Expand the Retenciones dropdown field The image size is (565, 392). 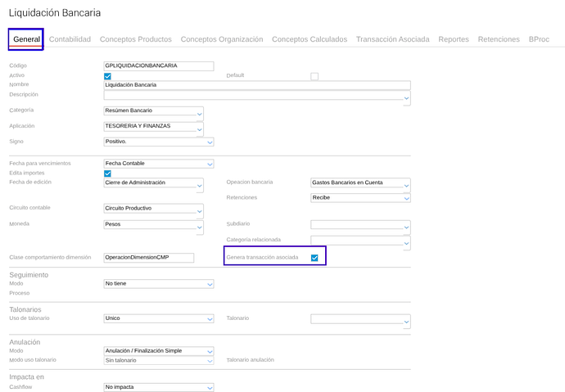coord(360,198)
